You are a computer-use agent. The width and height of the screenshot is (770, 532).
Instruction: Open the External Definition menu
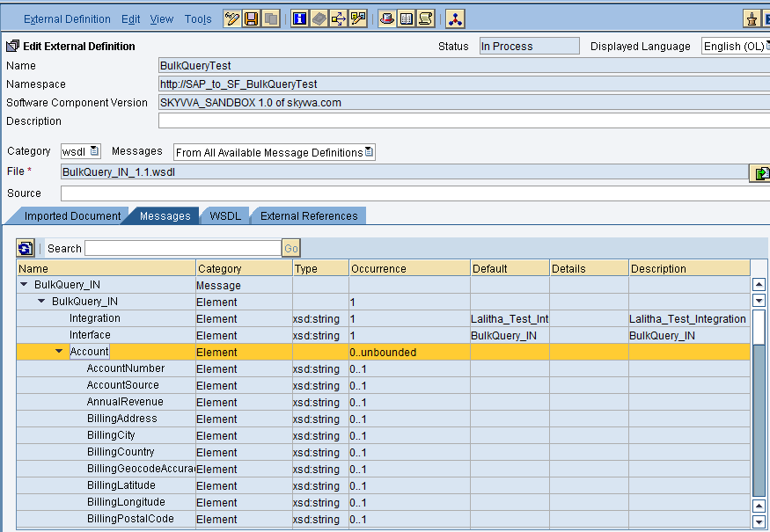pyautogui.click(x=67, y=18)
